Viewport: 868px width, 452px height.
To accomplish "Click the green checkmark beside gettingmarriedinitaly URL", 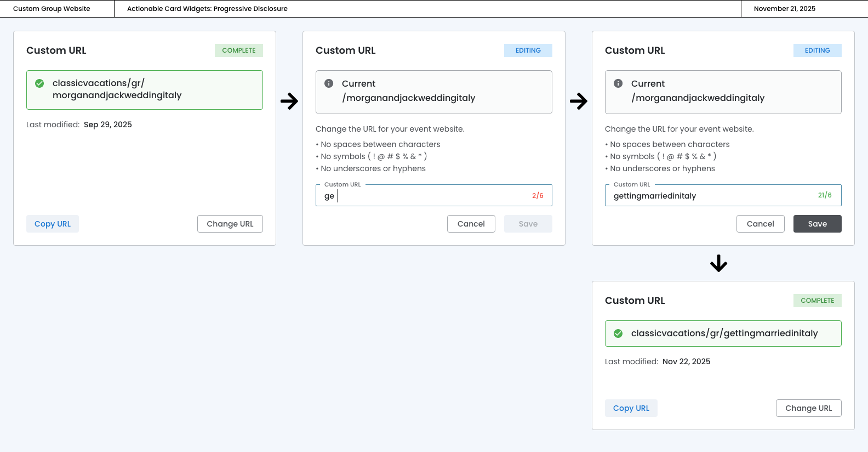I will pyautogui.click(x=618, y=334).
